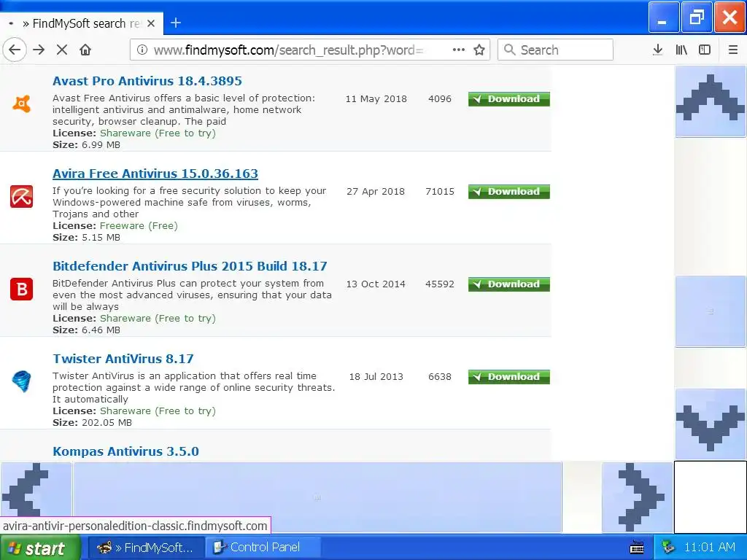
Task: Click the vertical scrollbar up arrow
Action: coord(711,101)
